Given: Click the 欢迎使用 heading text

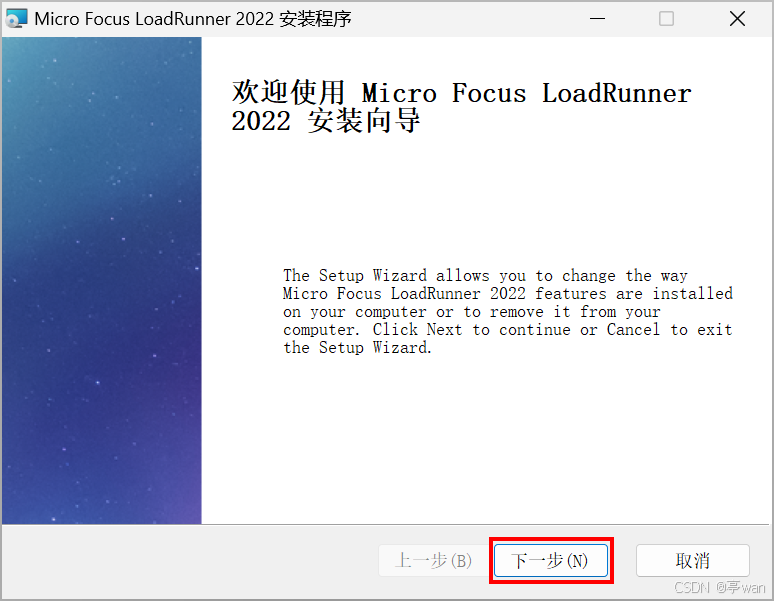Looking at the screenshot, I should pos(288,92).
